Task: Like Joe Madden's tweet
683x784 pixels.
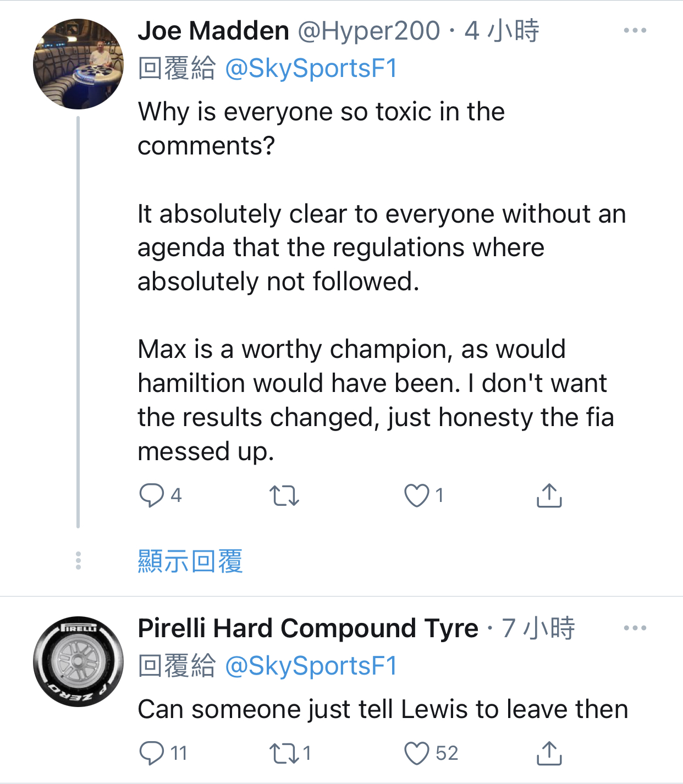Action: click(416, 495)
